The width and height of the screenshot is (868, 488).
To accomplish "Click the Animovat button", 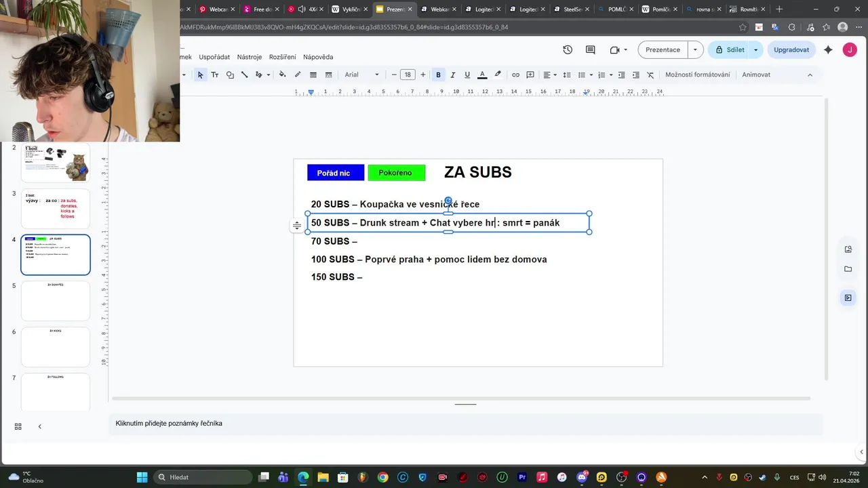I will coord(756,75).
